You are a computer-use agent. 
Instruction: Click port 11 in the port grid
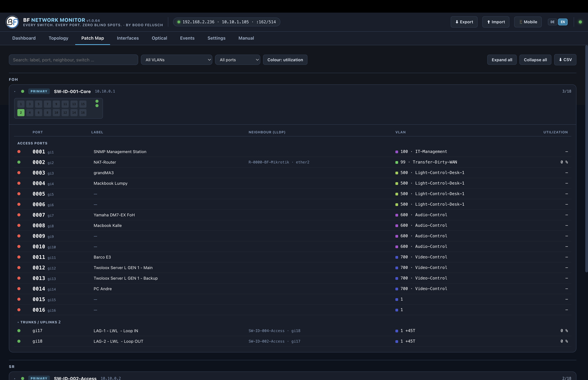click(x=65, y=104)
